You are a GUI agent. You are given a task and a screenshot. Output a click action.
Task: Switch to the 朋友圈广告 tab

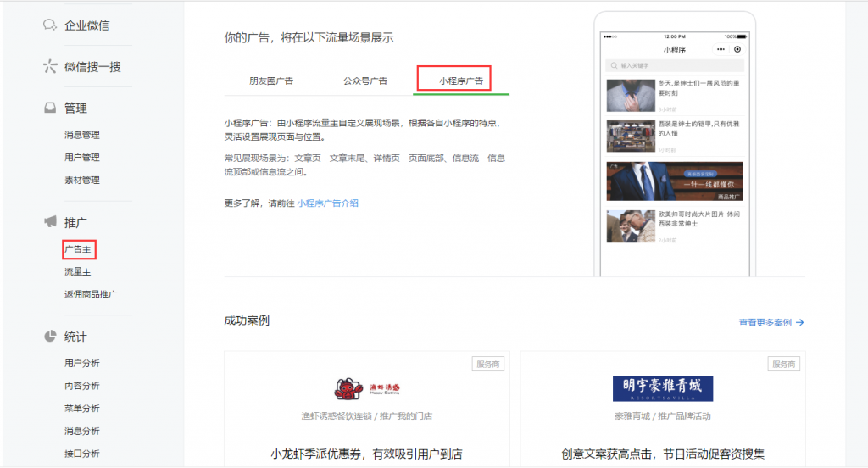(x=271, y=81)
